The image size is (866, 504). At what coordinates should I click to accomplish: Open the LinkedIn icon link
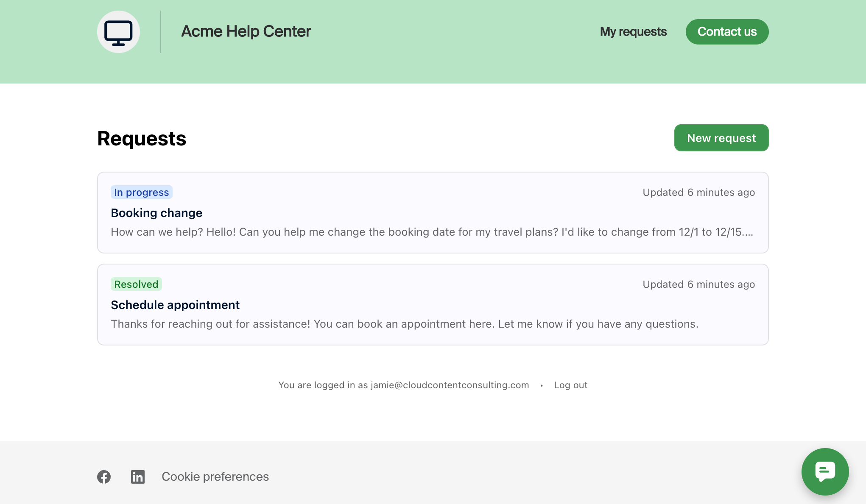(x=138, y=477)
